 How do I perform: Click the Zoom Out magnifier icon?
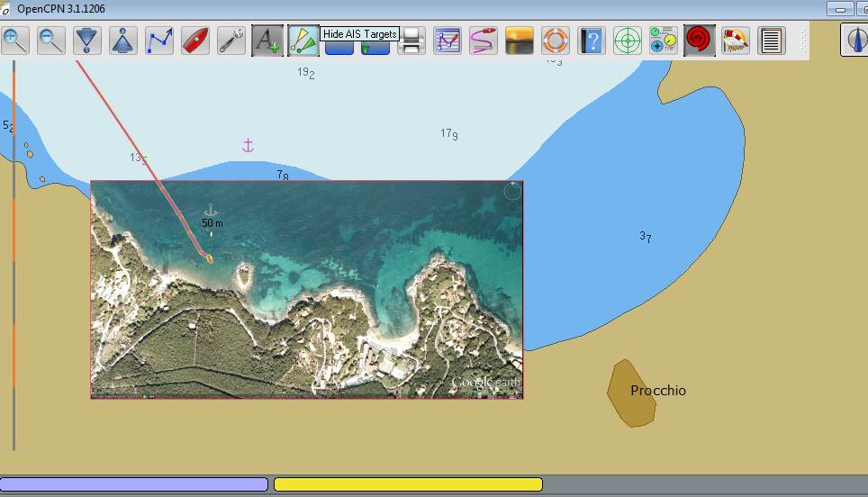pos(51,41)
